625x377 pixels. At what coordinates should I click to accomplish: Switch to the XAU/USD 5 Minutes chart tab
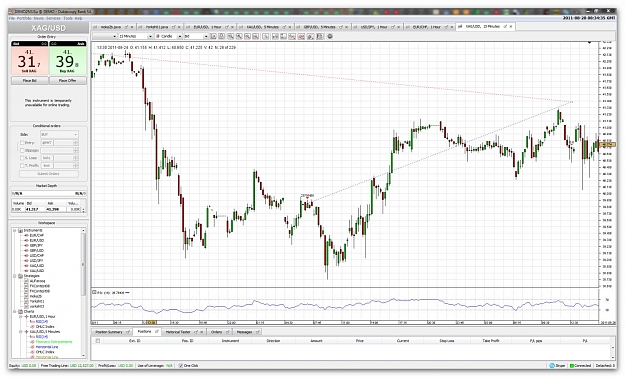point(266,27)
